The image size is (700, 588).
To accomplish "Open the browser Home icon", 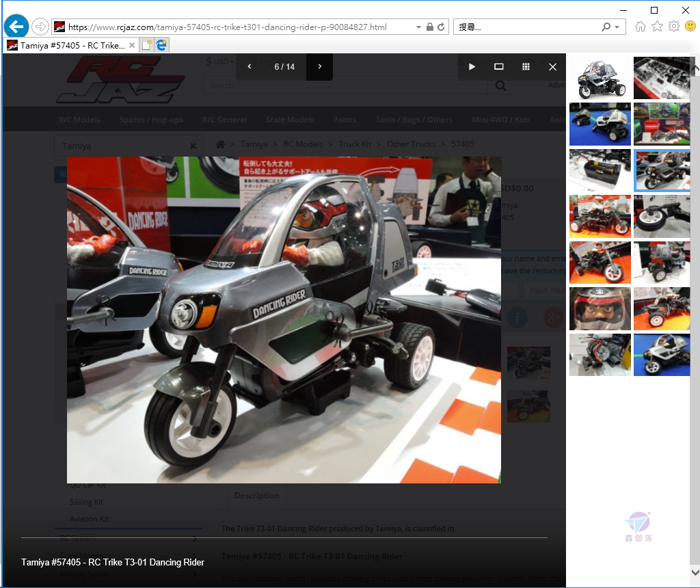I will [640, 27].
